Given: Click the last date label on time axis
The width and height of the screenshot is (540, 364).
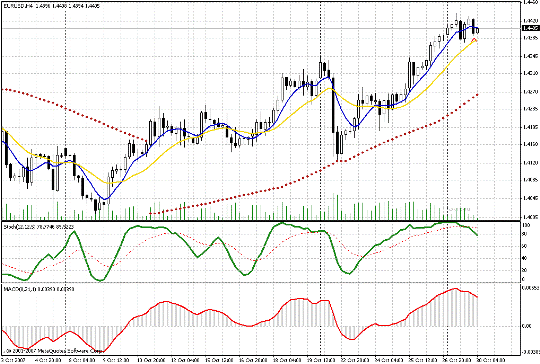Looking at the screenshot, I should coord(491,360).
